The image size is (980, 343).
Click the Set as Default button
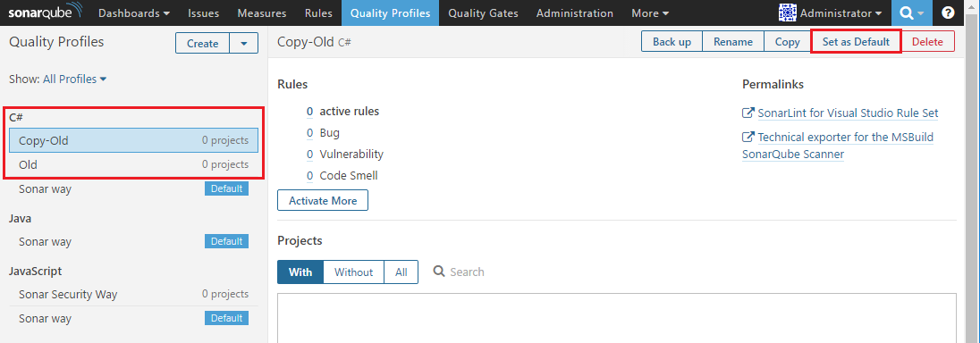[856, 42]
